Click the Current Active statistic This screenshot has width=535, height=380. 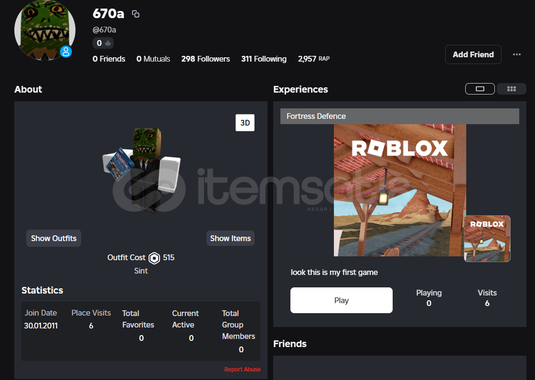pyautogui.click(x=185, y=325)
